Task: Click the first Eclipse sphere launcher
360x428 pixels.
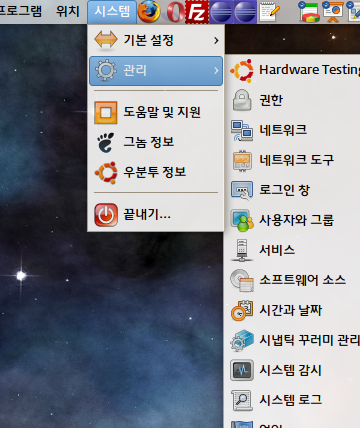Action: [x=221, y=12]
